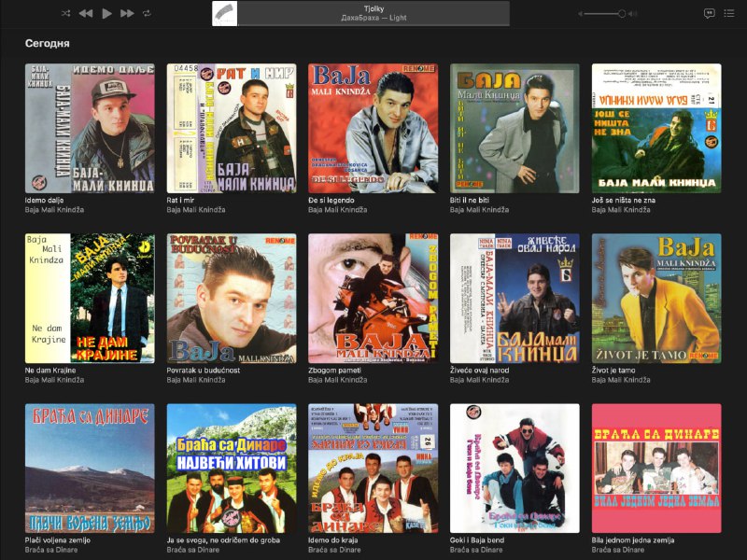747x560 pixels.
Task: Open the Bila jednom jedna zemlja cover
Action: tap(656, 469)
